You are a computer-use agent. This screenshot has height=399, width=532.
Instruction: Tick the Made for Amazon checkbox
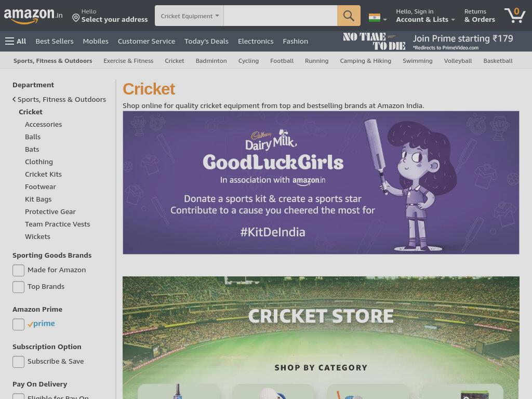[x=18, y=270]
